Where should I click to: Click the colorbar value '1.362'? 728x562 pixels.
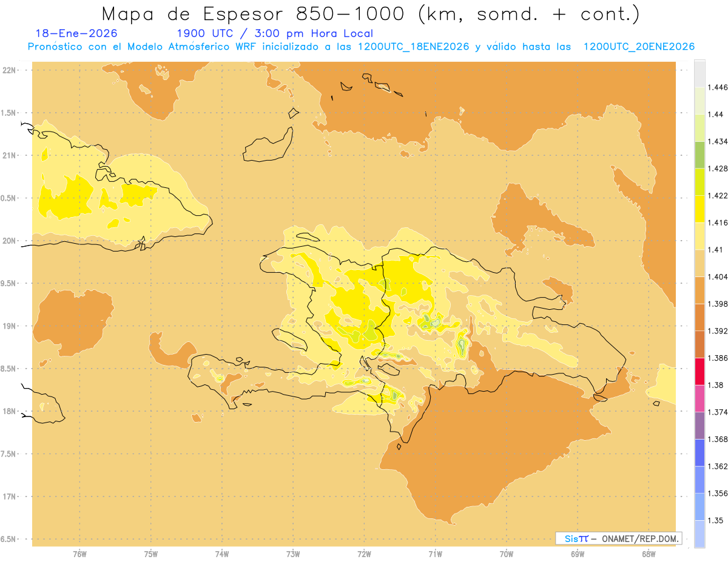(x=718, y=466)
